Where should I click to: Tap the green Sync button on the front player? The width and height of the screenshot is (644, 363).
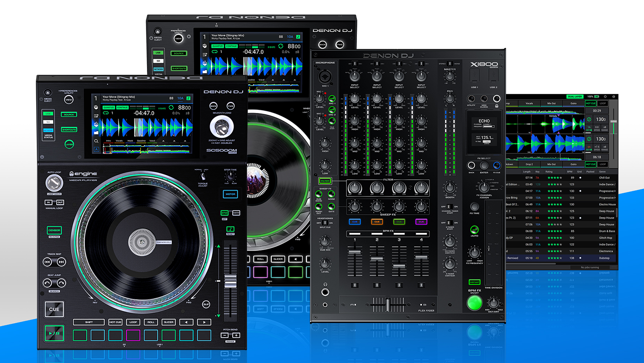(x=224, y=212)
